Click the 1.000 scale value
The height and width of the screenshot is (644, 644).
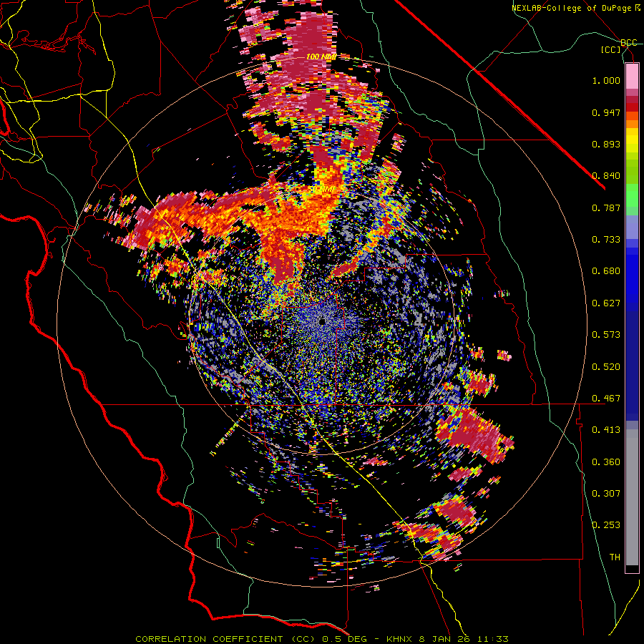(606, 80)
